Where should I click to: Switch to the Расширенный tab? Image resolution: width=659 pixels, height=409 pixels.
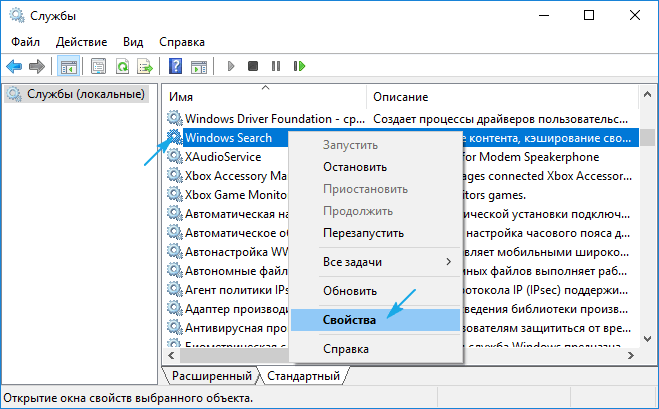coord(211,376)
